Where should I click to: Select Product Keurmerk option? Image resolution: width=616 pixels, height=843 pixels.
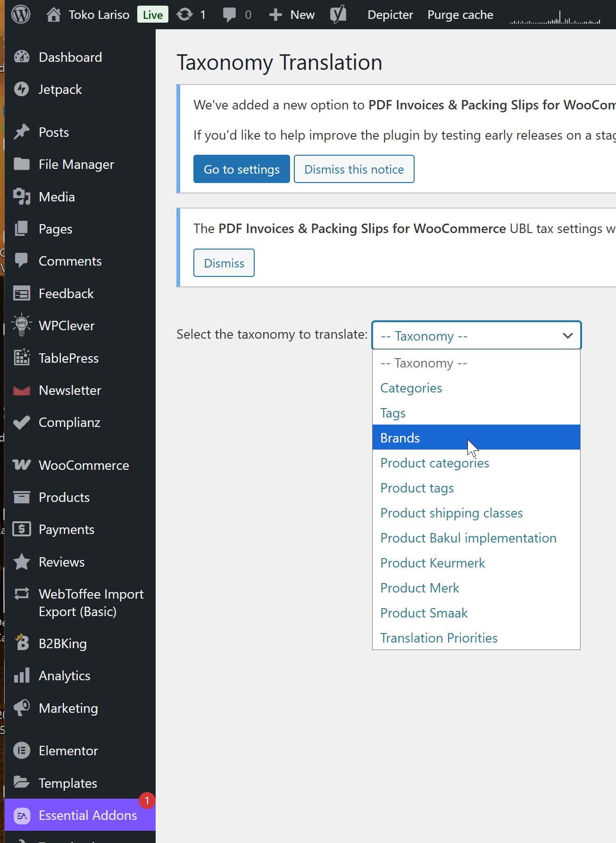click(476, 563)
